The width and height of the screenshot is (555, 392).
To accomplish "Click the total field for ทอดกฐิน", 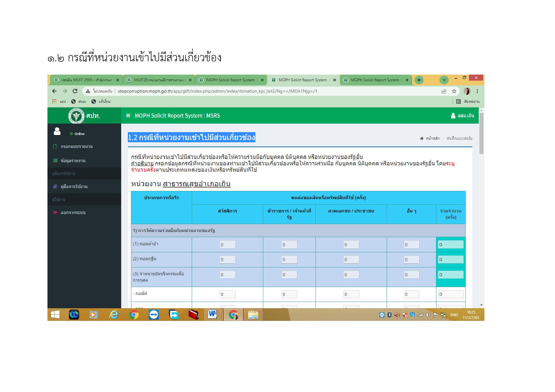I will tap(451, 260).
